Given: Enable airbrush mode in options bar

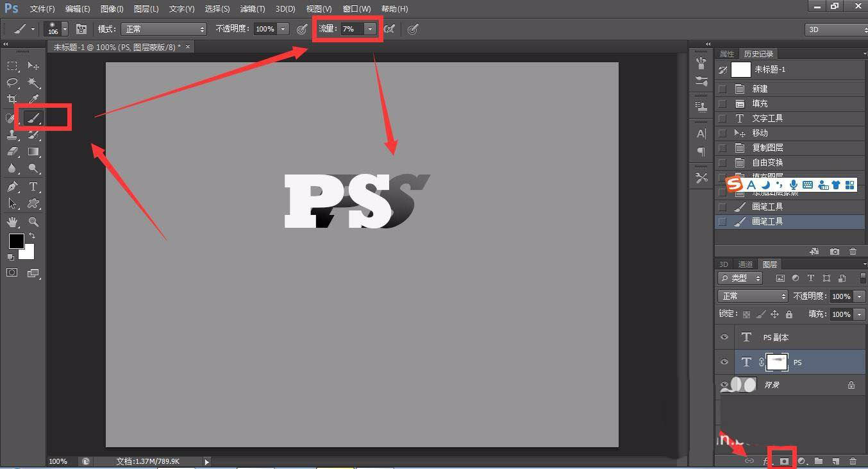Looking at the screenshot, I should (x=389, y=29).
